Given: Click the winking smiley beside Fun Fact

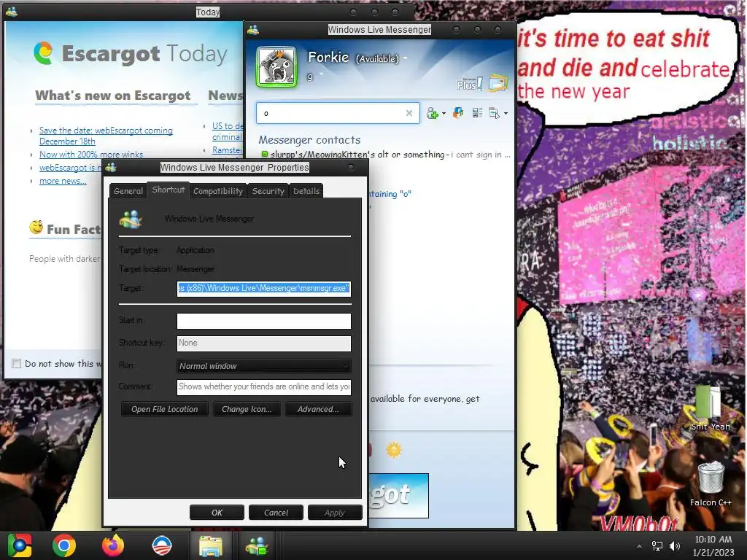Looking at the screenshot, I should pos(36,228).
